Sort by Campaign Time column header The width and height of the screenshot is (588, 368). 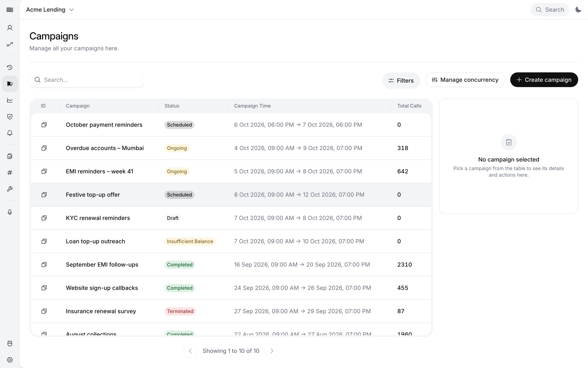point(252,106)
